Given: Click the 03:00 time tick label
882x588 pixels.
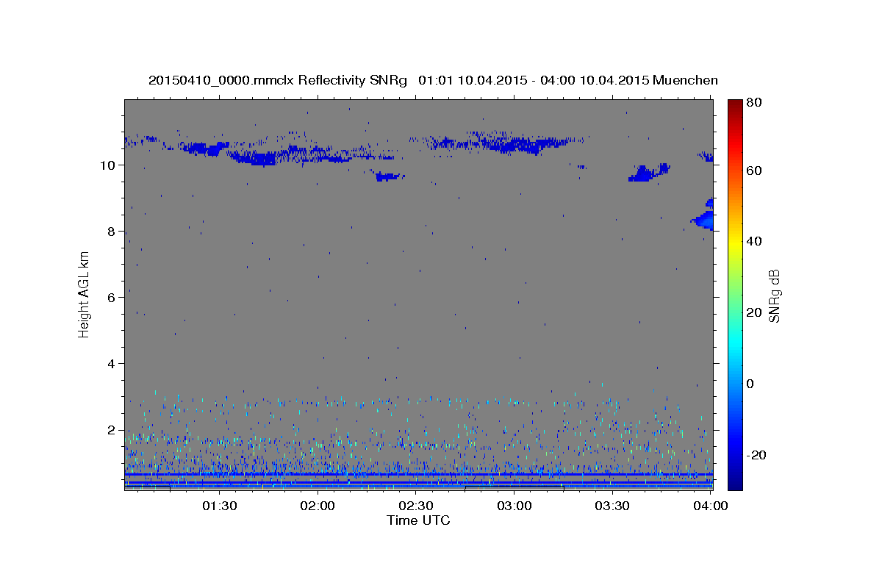Looking at the screenshot, I should [514, 506].
